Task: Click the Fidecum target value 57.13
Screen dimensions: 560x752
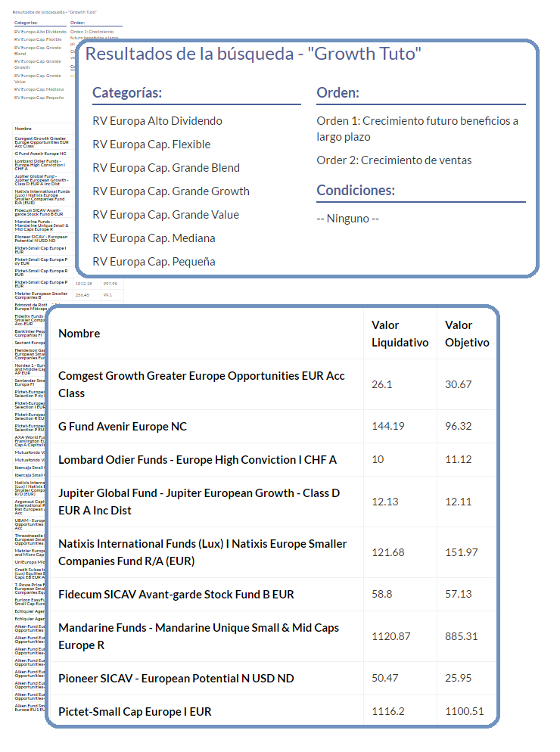Action: [x=459, y=594]
